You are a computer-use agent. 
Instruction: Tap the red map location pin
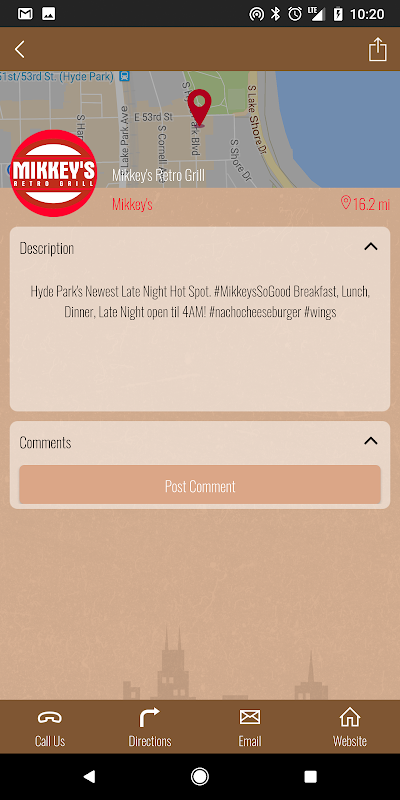click(199, 108)
